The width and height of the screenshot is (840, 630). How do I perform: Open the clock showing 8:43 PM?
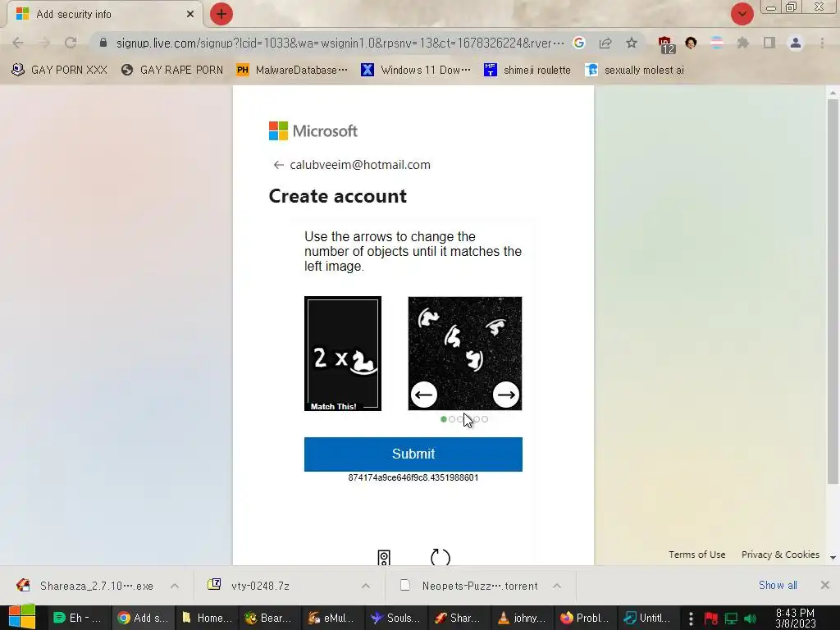click(795, 618)
